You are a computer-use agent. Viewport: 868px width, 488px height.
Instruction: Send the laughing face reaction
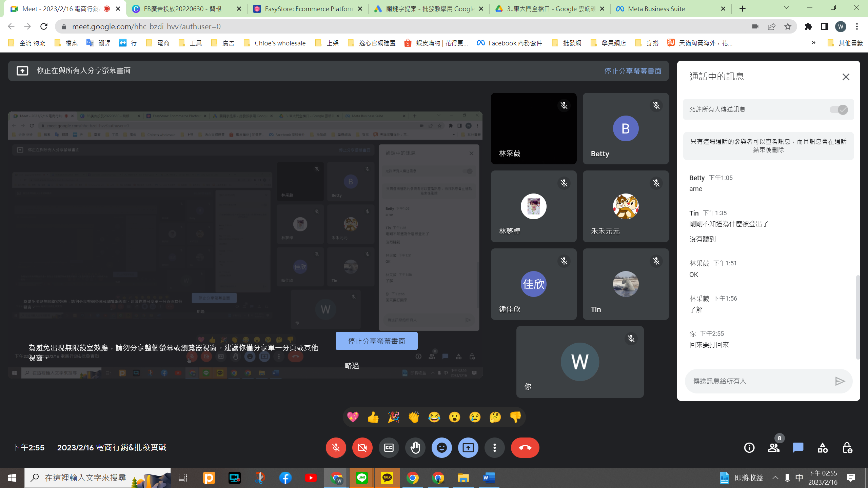click(434, 417)
